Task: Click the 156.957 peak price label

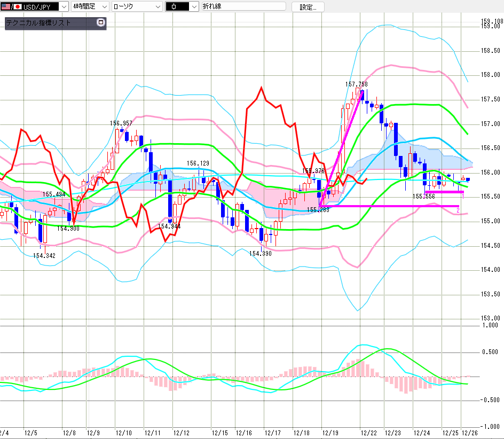Action: (121, 123)
